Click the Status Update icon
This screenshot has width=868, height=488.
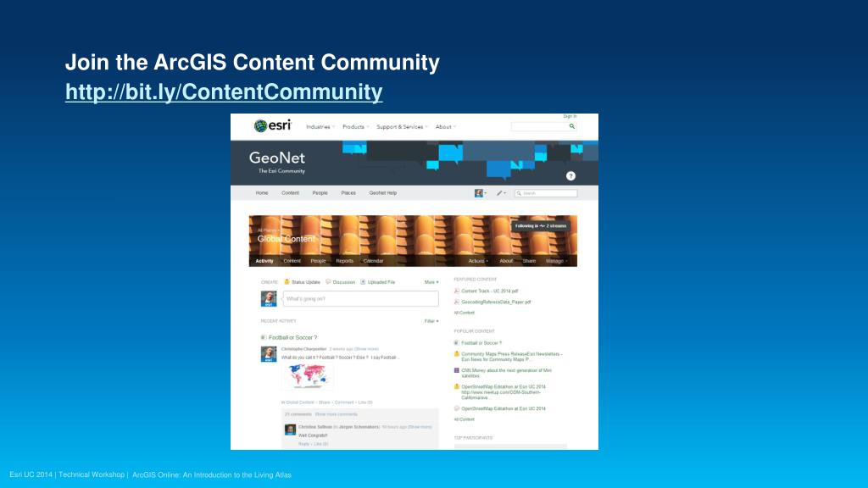coord(287,281)
